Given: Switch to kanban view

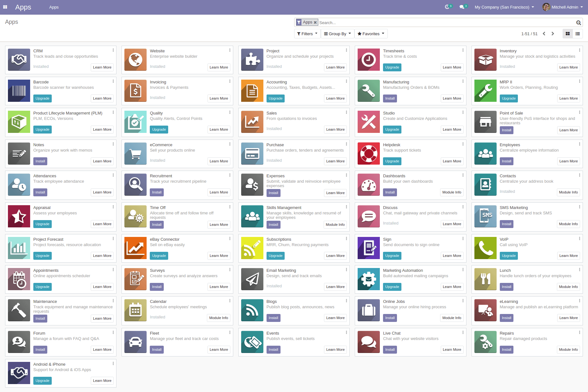Looking at the screenshot, I should (568, 34).
